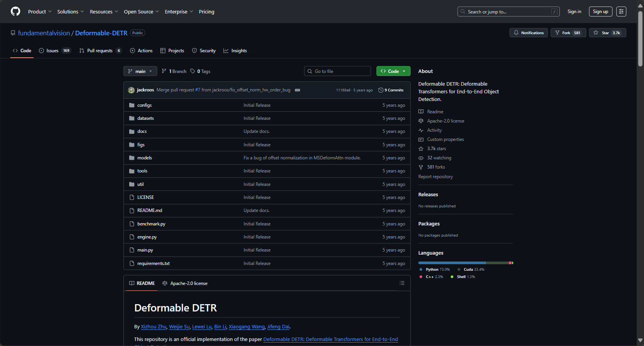Click the requirements.txt file icon

click(x=132, y=263)
